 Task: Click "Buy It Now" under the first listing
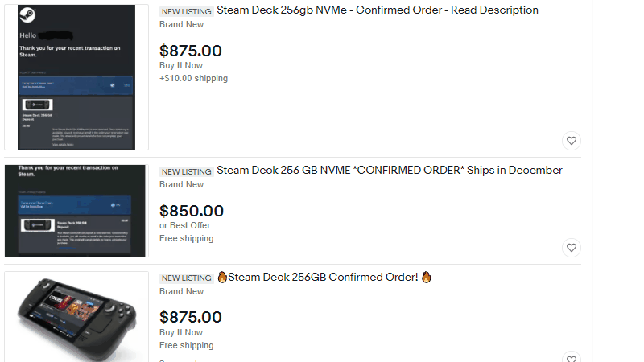pos(181,65)
